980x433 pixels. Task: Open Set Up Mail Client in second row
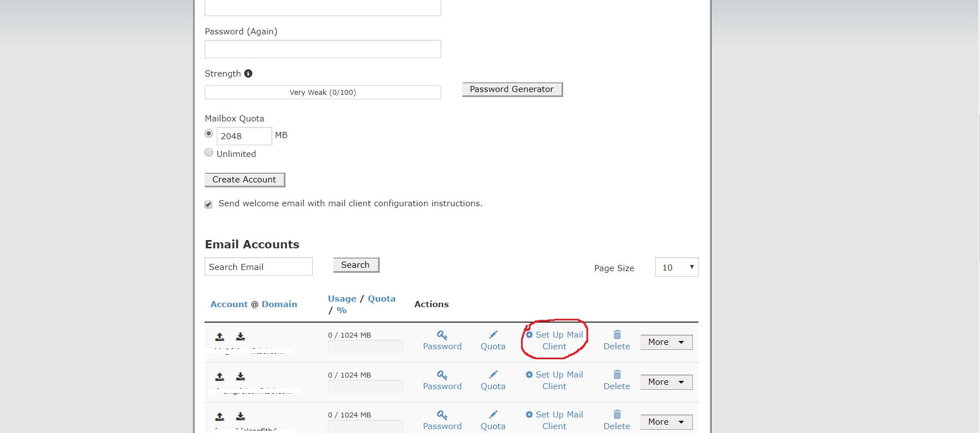click(x=554, y=380)
